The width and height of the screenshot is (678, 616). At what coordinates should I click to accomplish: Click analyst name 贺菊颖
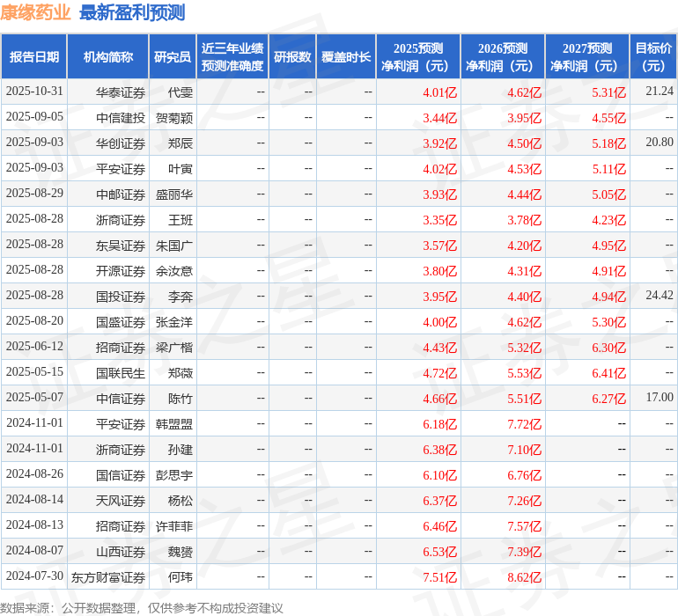174,118
